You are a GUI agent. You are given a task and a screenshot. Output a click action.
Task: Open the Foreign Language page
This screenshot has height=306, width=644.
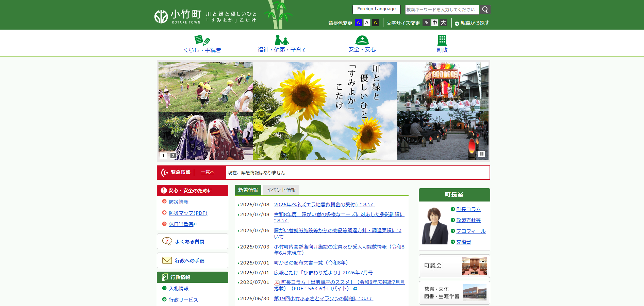(x=376, y=9)
